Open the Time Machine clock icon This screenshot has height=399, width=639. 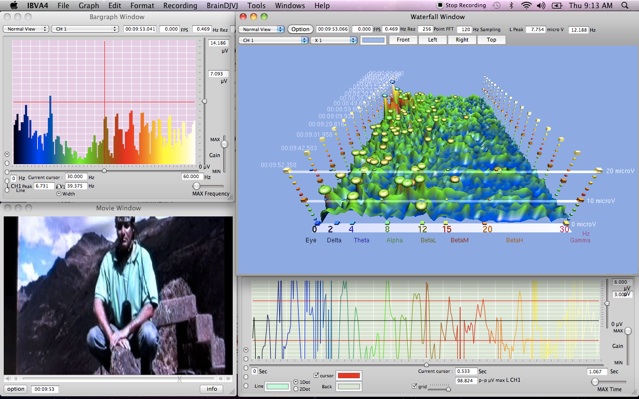pyautogui.click(x=496, y=5)
